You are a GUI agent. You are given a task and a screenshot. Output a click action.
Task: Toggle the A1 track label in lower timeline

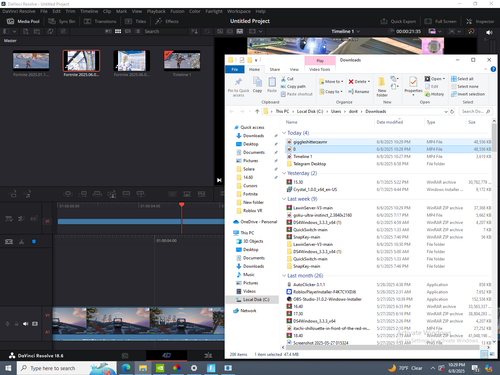47,332
